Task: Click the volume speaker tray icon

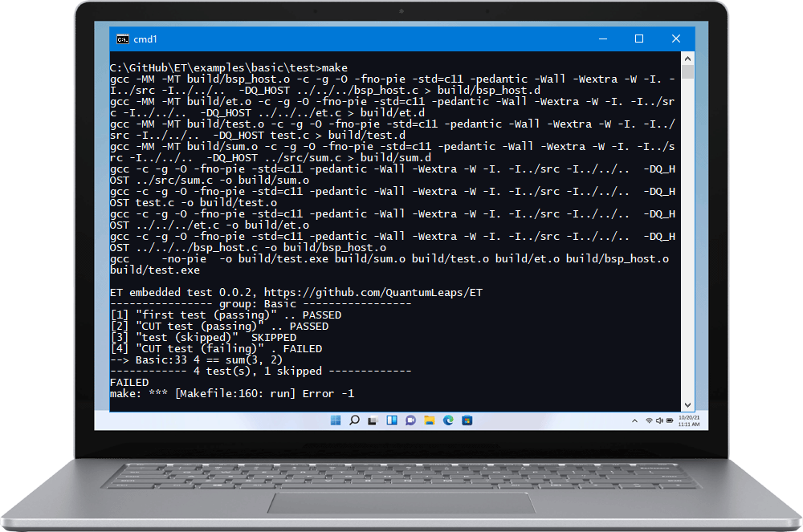Action: [x=659, y=420]
